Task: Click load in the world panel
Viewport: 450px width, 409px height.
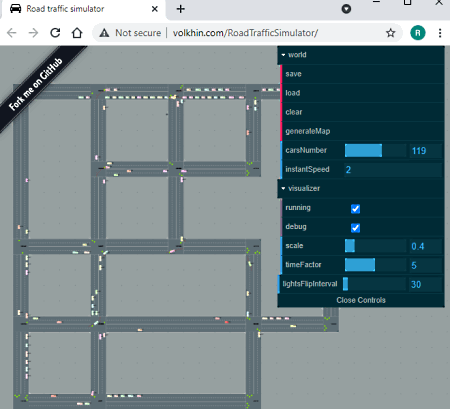Action: tap(362, 93)
